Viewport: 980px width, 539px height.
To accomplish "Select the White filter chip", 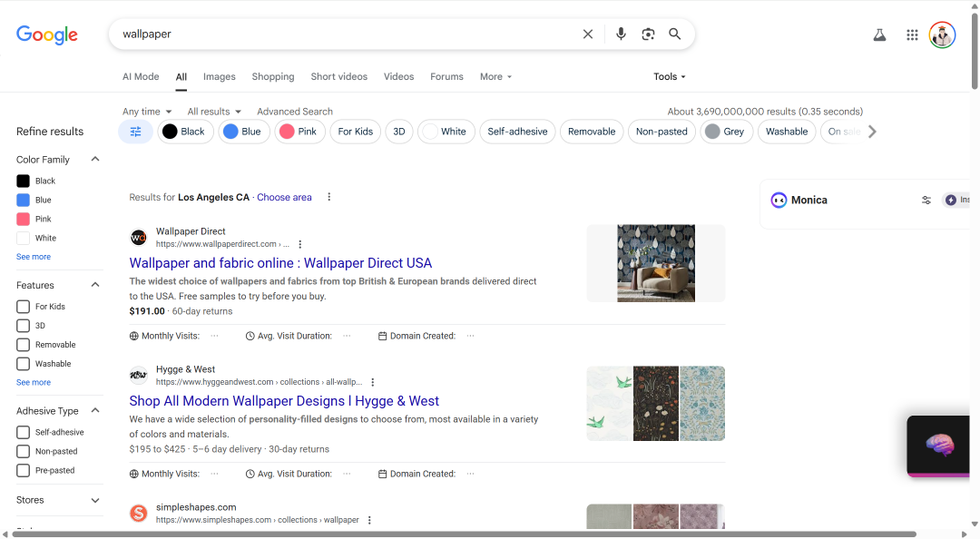I will pyautogui.click(x=446, y=132).
